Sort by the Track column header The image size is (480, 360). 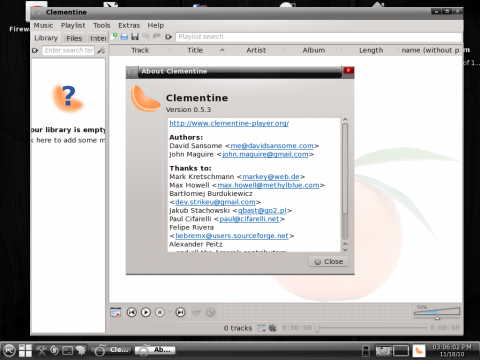pyautogui.click(x=140, y=50)
